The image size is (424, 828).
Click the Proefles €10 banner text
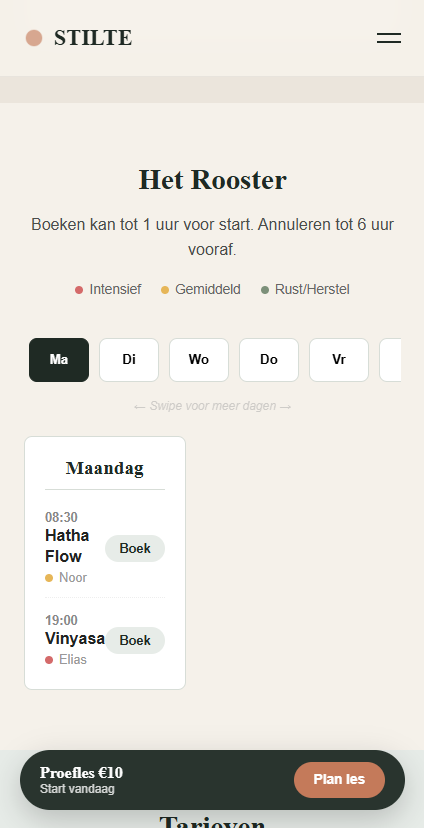click(81, 773)
